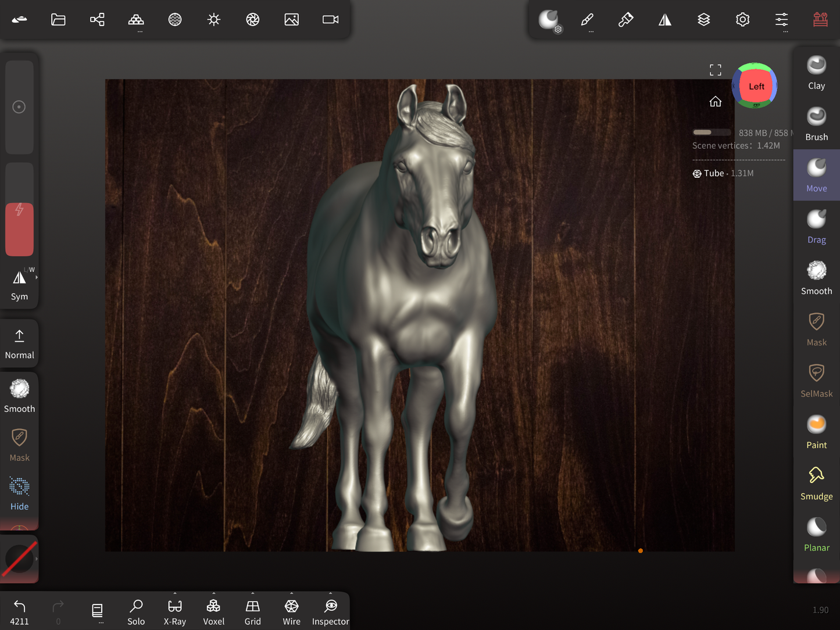The width and height of the screenshot is (840, 630).
Task: Open the lighting settings sun icon
Action: pyautogui.click(x=214, y=20)
